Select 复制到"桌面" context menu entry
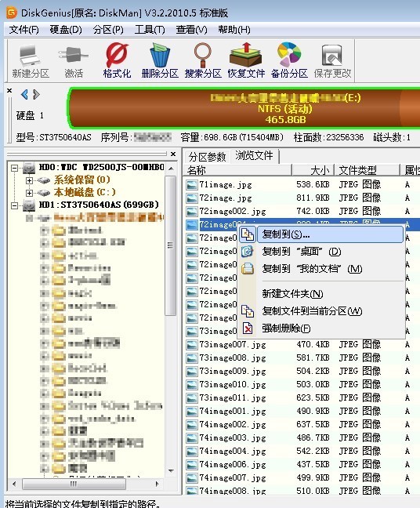The image size is (420, 508). (302, 252)
